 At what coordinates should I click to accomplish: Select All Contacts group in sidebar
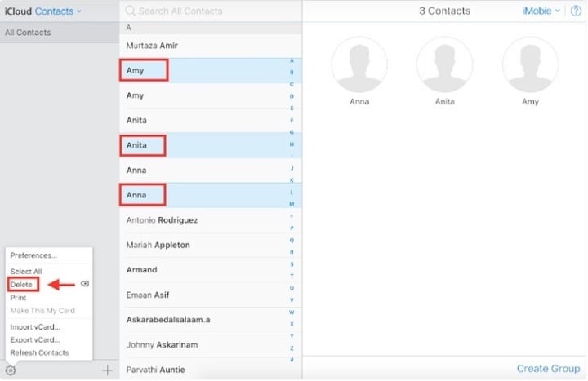60,32
